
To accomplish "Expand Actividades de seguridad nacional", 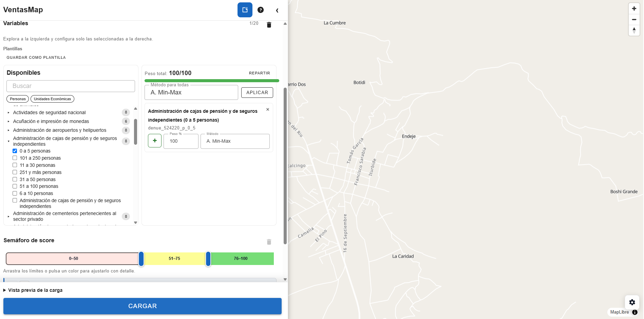I will coord(8,112).
